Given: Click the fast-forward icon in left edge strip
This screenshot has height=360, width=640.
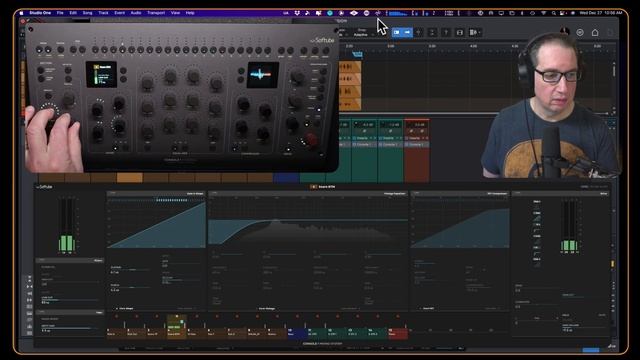Looking at the screenshot, I should click(x=29, y=300).
